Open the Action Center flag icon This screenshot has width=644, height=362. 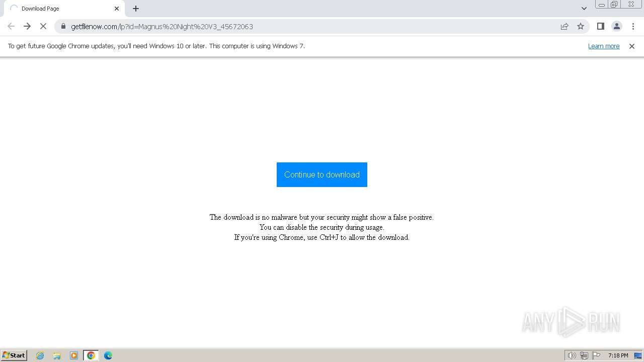pyautogui.click(x=596, y=355)
